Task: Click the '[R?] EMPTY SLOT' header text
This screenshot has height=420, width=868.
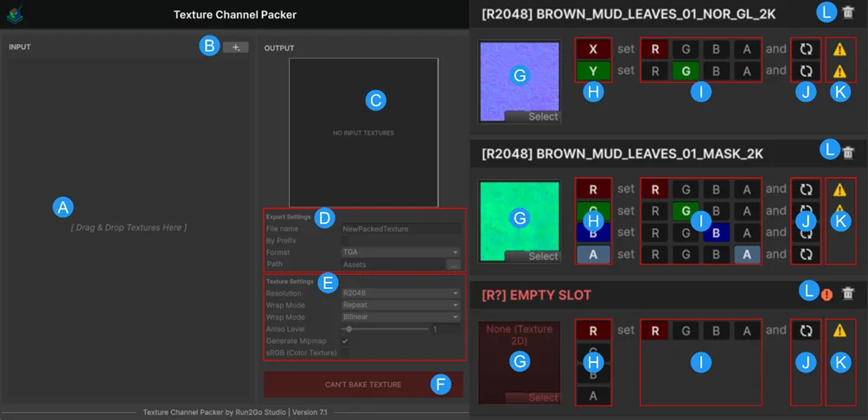Action: pyautogui.click(x=536, y=295)
